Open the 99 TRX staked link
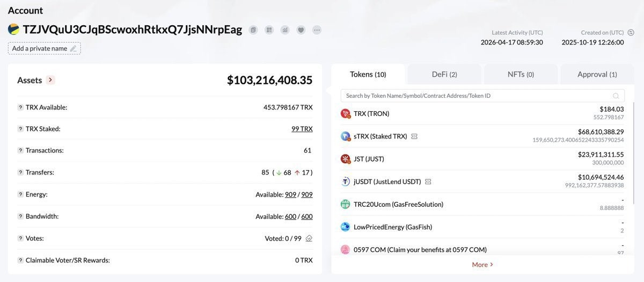 click(x=302, y=129)
